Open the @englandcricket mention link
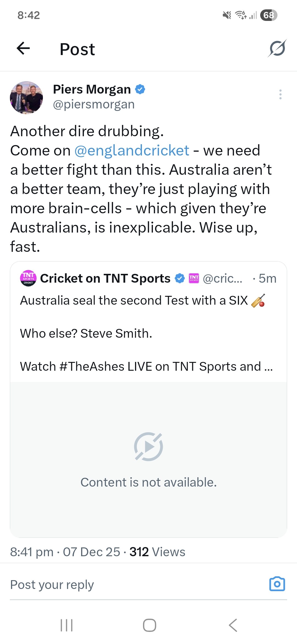Screen dimensions: 297x644 [132, 151]
